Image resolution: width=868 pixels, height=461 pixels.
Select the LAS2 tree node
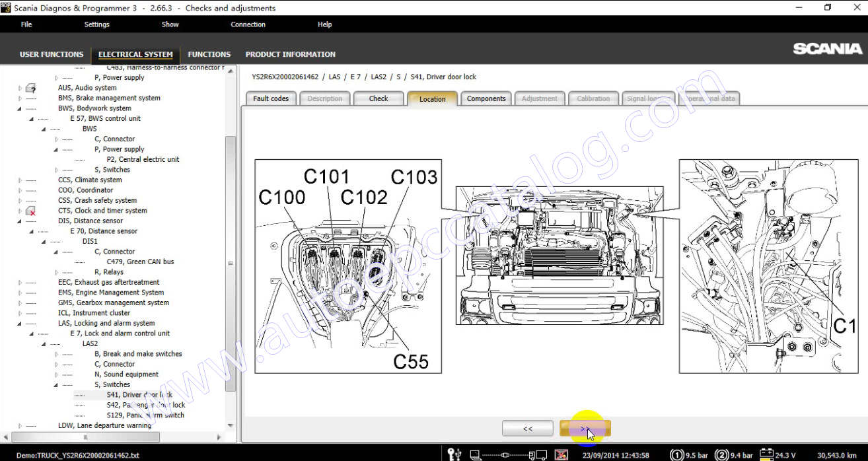point(90,344)
